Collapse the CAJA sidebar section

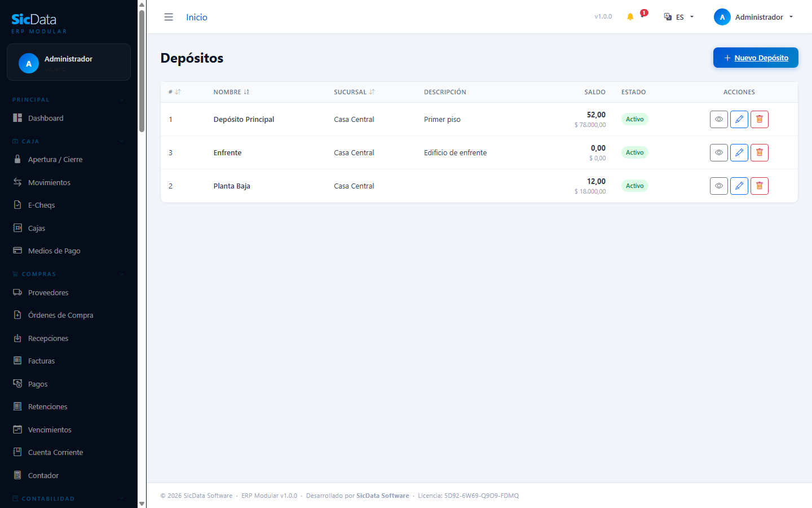point(121,141)
